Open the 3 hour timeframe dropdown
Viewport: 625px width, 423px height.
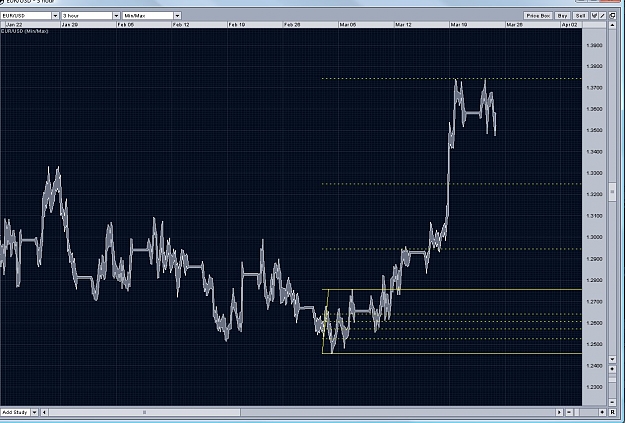116,16
